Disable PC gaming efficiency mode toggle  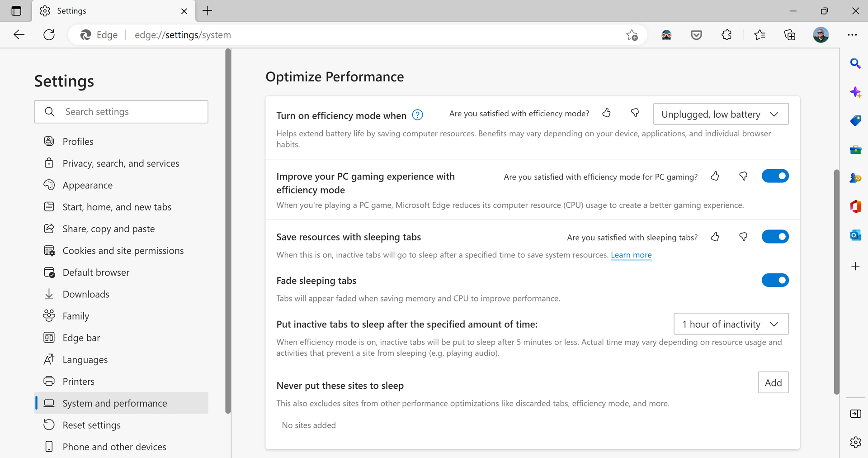click(775, 176)
